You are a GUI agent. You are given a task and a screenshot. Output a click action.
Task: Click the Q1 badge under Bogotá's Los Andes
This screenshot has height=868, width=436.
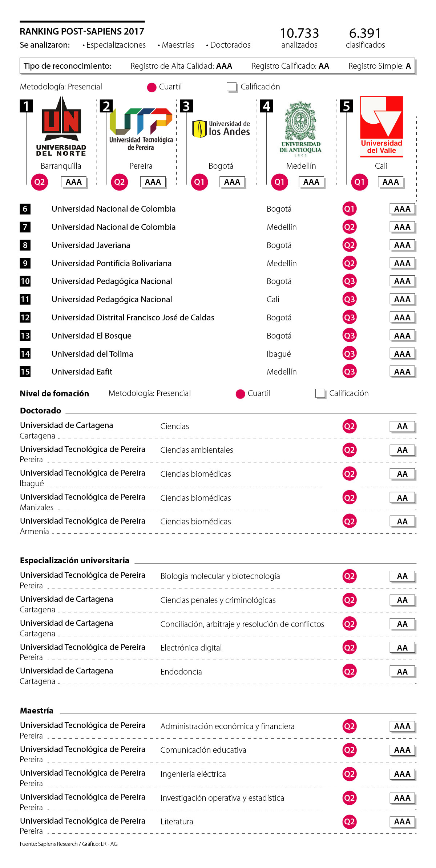click(199, 182)
